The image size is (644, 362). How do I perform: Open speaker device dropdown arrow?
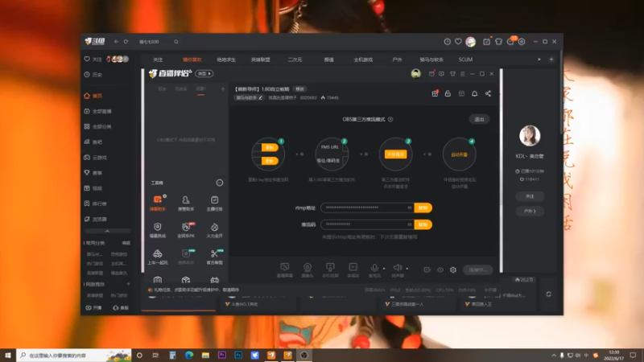tap(407, 269)
